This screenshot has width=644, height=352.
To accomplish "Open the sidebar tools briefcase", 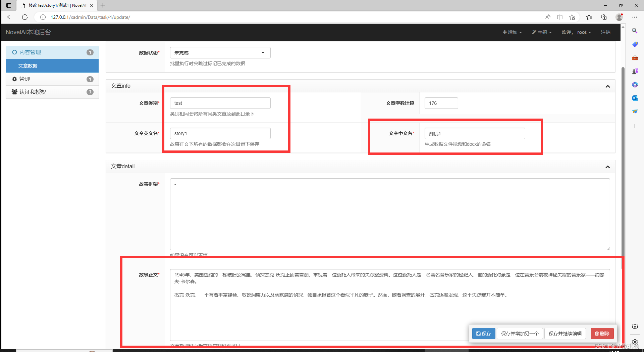I will (x=635, y=58).
